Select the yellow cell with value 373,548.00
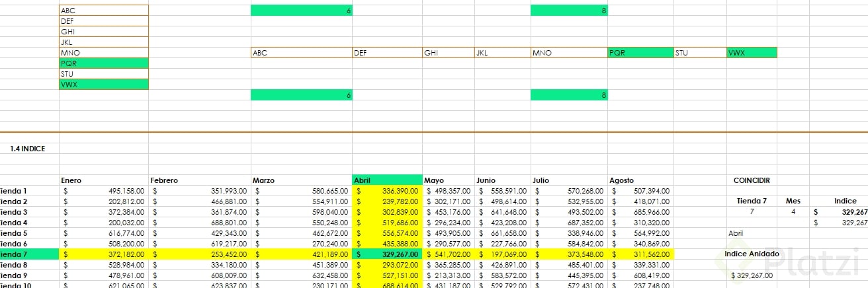 (x=569, y=254)
